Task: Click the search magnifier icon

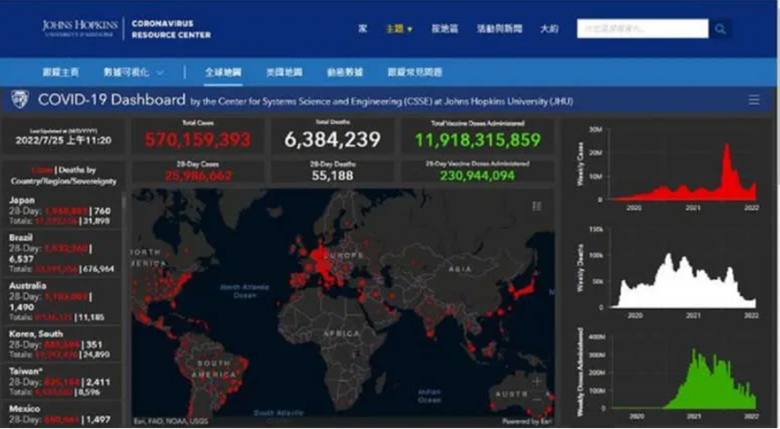Action: [x=720, y=29]
